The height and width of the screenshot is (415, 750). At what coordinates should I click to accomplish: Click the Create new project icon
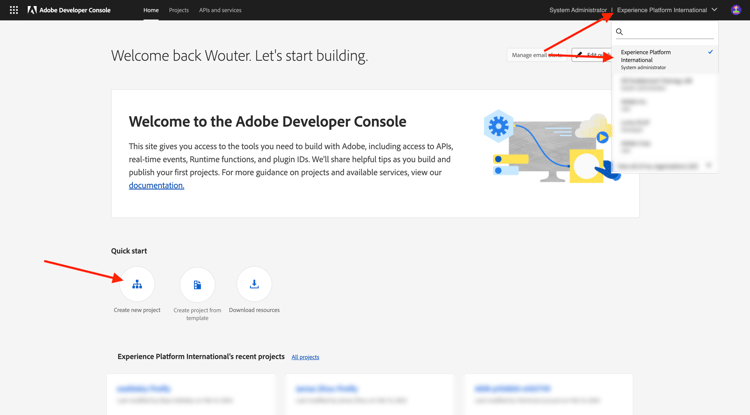(137, 284)
